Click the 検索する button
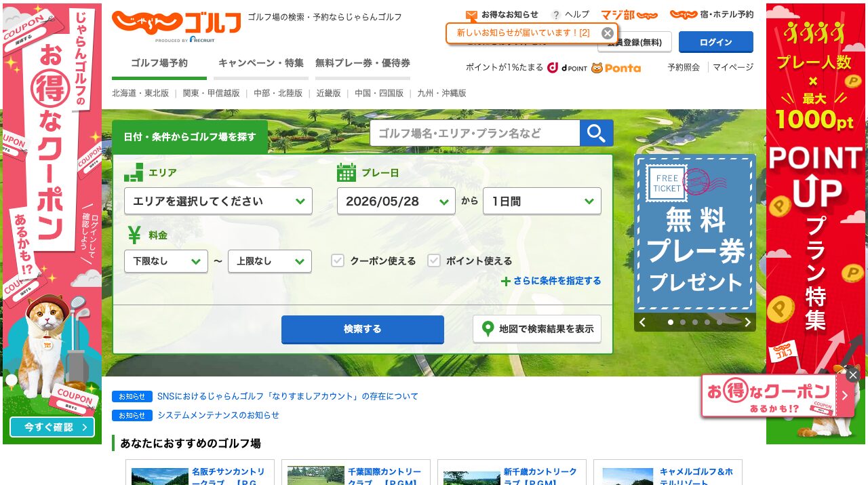Image resolution: width=868 pixels, height=485 pixels. tap(363, 329)
